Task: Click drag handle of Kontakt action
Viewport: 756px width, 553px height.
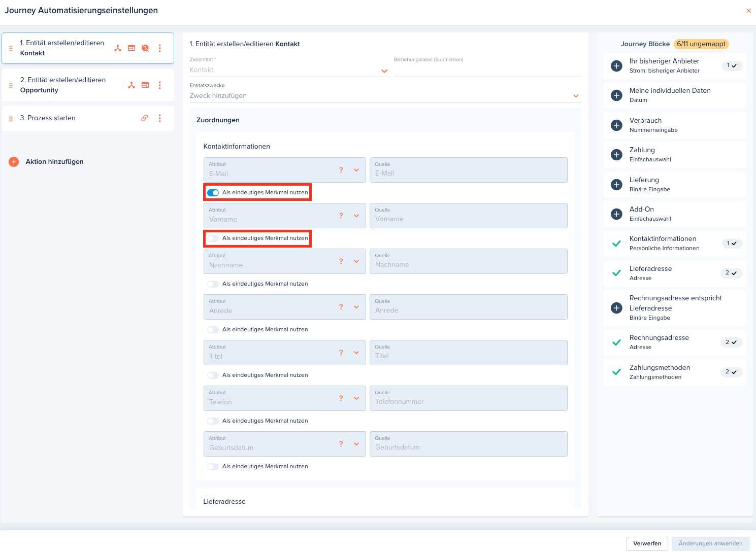Action: [x=11, y=48]
